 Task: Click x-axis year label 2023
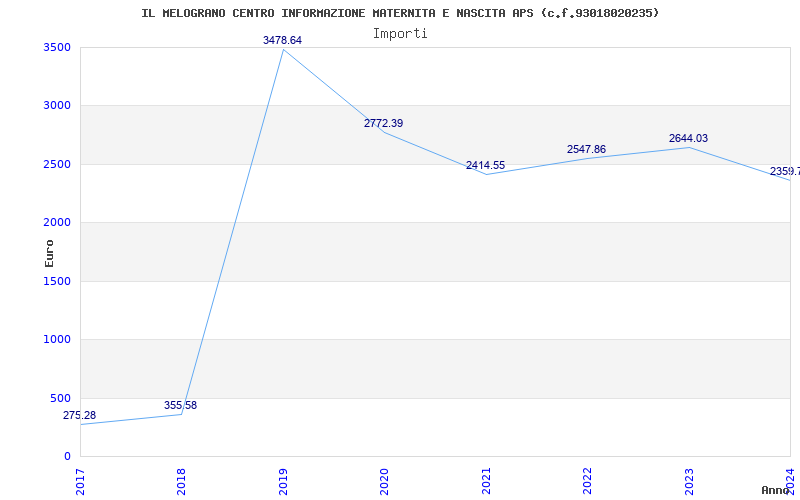689,481
